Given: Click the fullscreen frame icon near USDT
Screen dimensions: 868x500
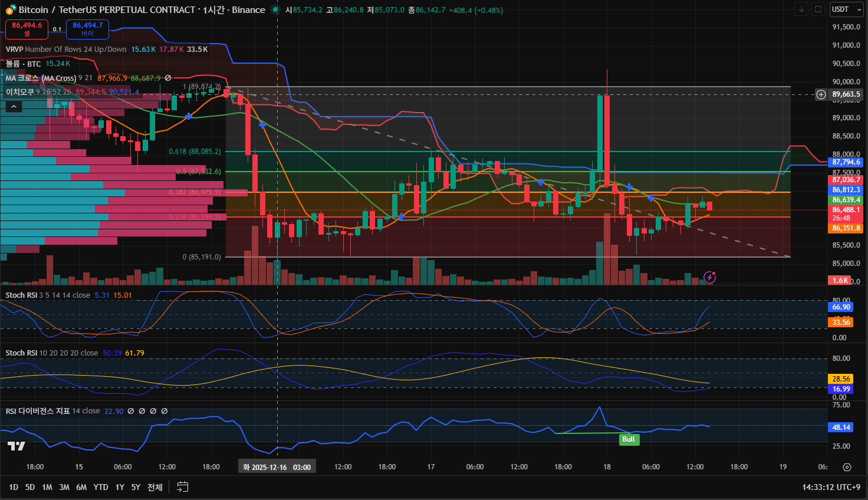Looking at the screenshot, I should pyautogui.click(x=817, y=9).
